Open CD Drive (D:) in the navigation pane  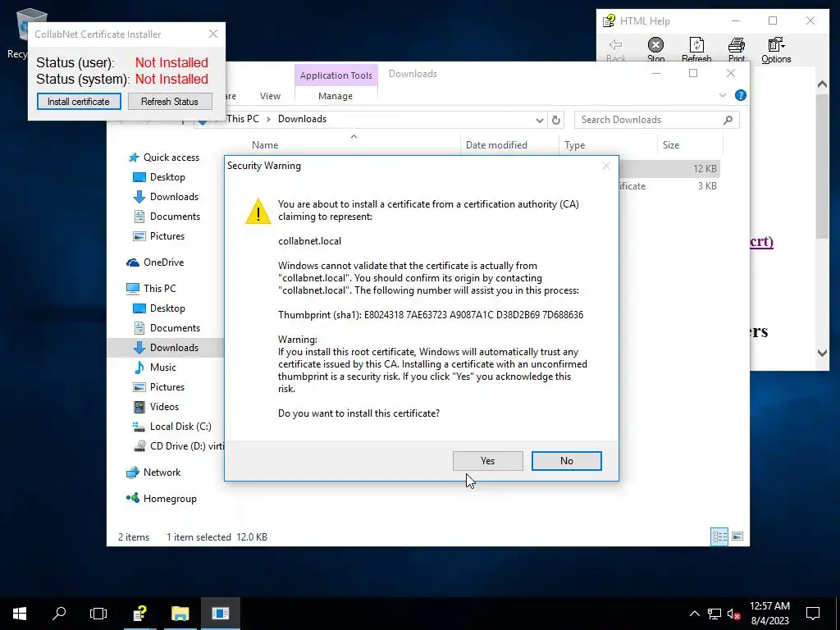coord(178,446)
